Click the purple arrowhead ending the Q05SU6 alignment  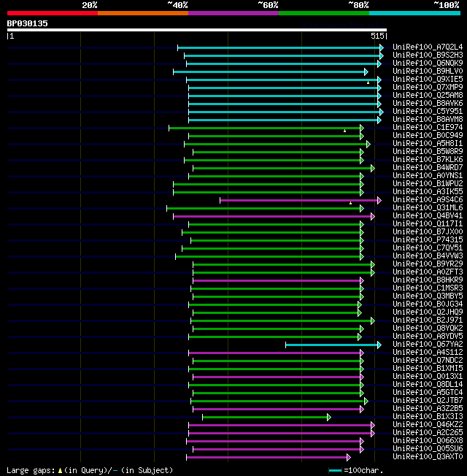pos(362,449)
